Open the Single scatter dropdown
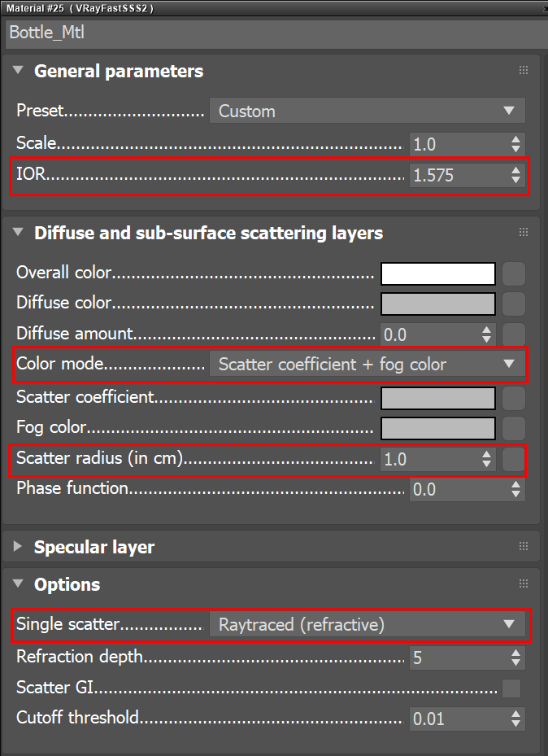 tap(367, 625)
